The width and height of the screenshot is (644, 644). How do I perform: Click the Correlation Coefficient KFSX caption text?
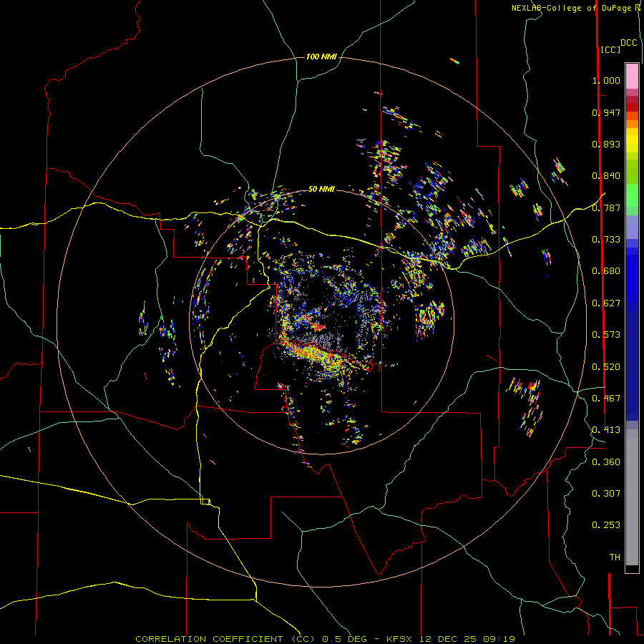click(x=326, y=639)
